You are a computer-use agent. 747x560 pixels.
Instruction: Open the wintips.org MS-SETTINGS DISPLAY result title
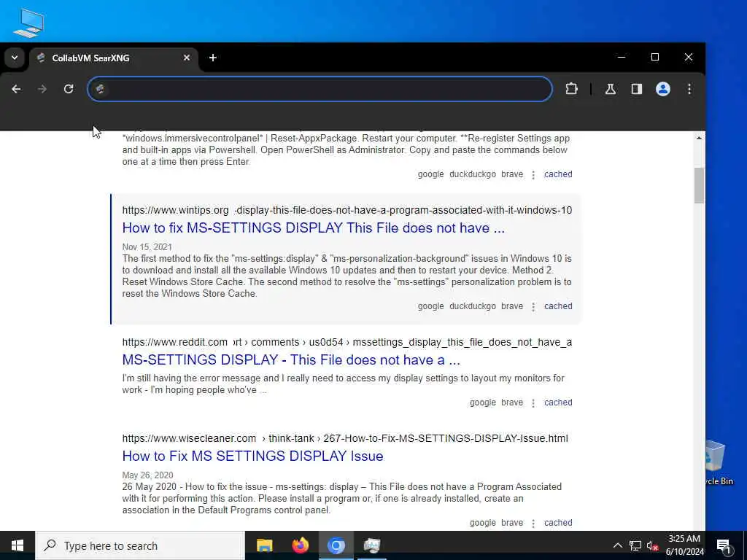pyautogui.click(x=313, y=228)
